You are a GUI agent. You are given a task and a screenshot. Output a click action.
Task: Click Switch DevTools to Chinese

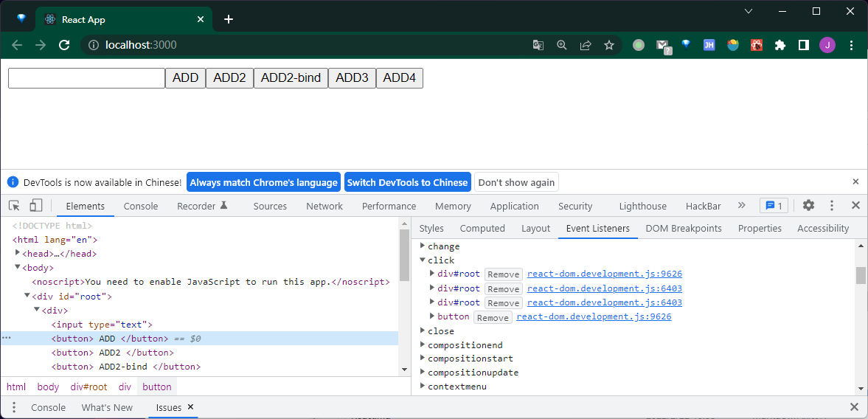(x=407, y=182)
